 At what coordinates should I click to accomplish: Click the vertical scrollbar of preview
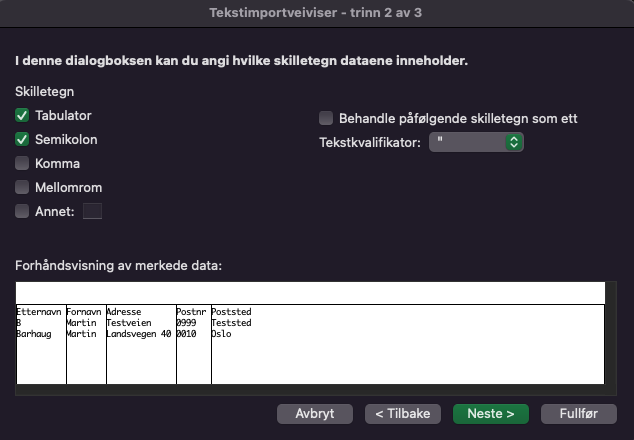611,333
